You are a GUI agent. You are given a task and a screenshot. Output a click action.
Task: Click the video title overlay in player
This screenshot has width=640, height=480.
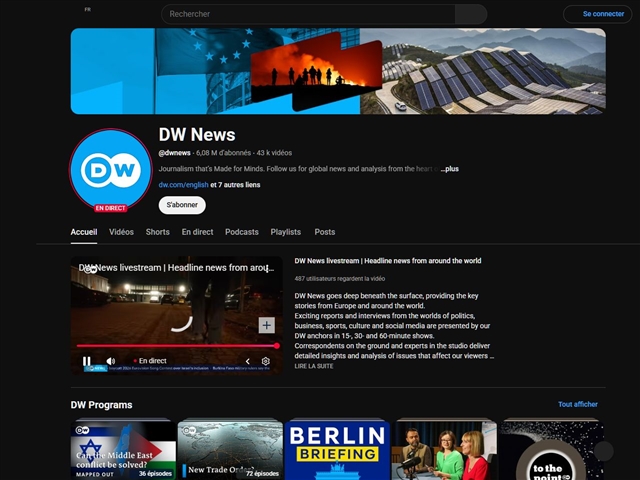click(x=177, y=268)
